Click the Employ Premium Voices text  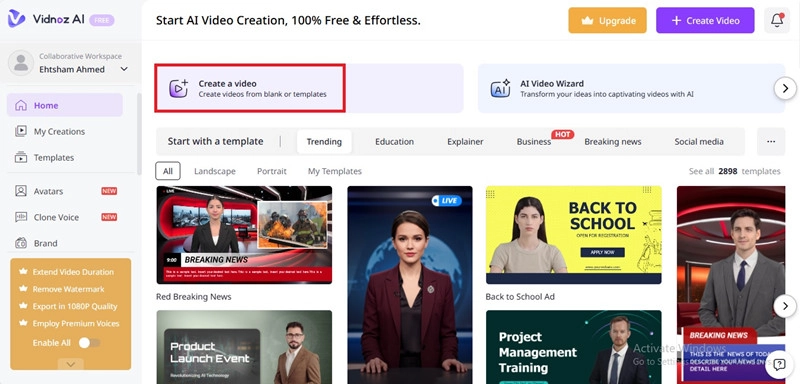[x=76, y=323]
